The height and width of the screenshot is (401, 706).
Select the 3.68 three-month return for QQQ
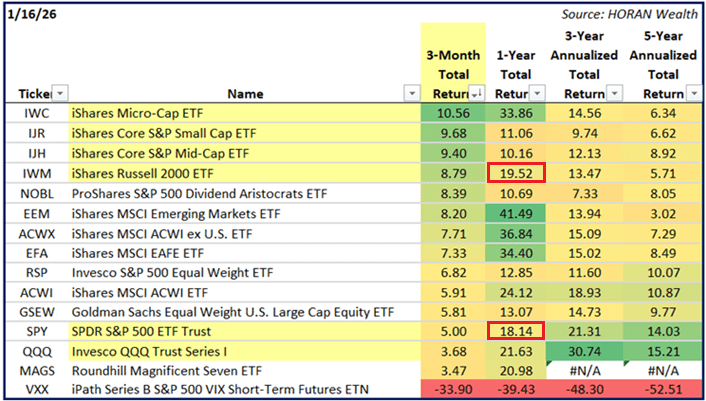(453, 351)
